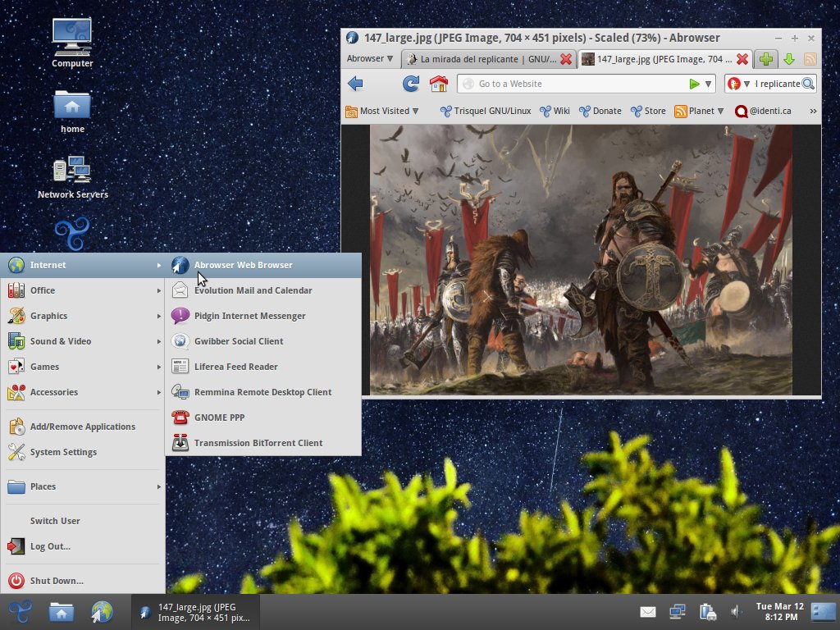Launch Remmina Remote Desktop Client
The image size is (840, 630).
(x=263, y=392)
